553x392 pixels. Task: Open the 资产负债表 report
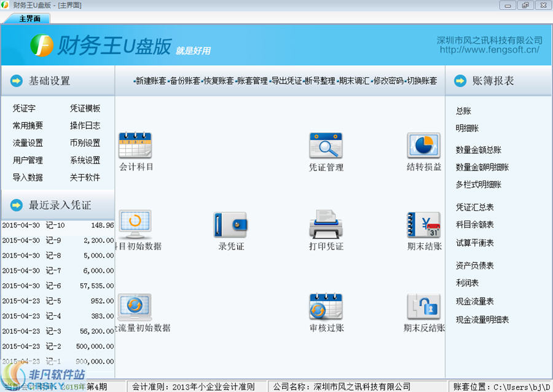(475, 265)
